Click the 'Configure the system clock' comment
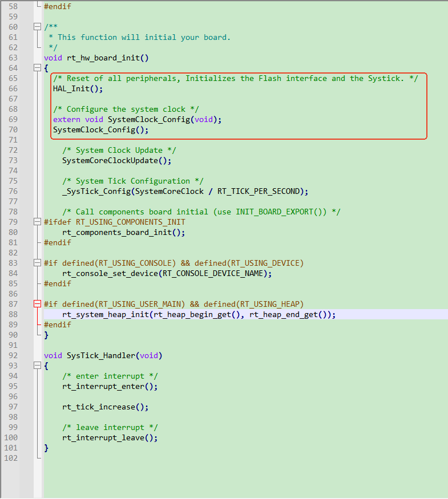Viewport: 448px width, 499px height. (126, 109)
